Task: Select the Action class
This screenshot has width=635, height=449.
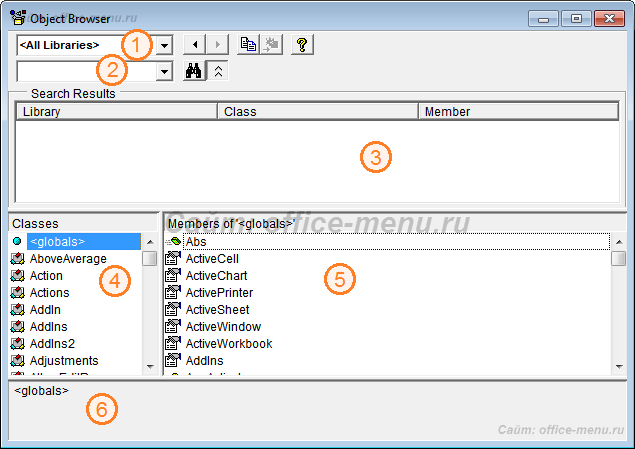Action: 46,275
